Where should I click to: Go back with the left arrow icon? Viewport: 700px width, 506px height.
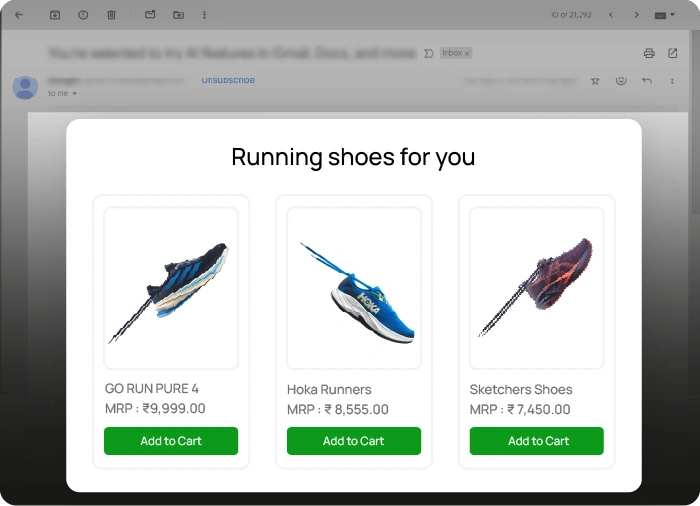[19, 15]
